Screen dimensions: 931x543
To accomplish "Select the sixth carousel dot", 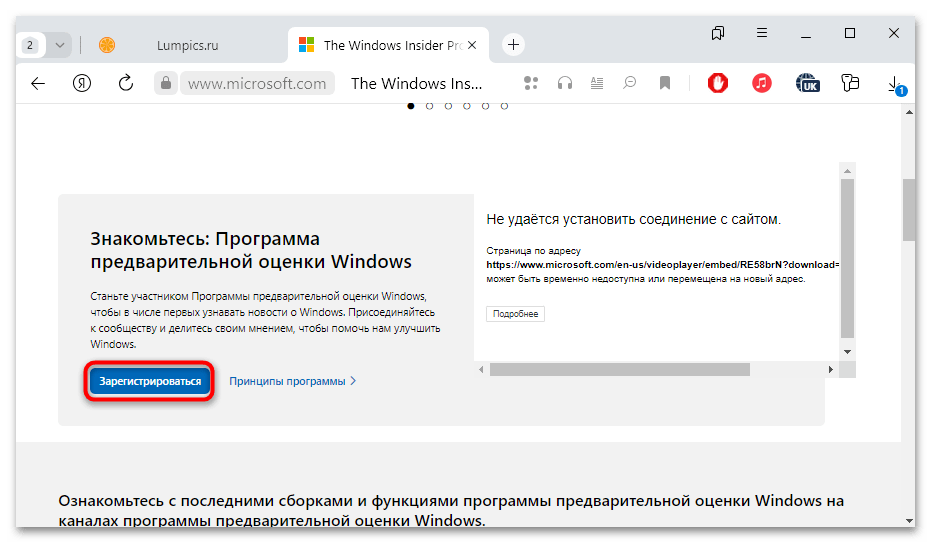I will [504, 106].
